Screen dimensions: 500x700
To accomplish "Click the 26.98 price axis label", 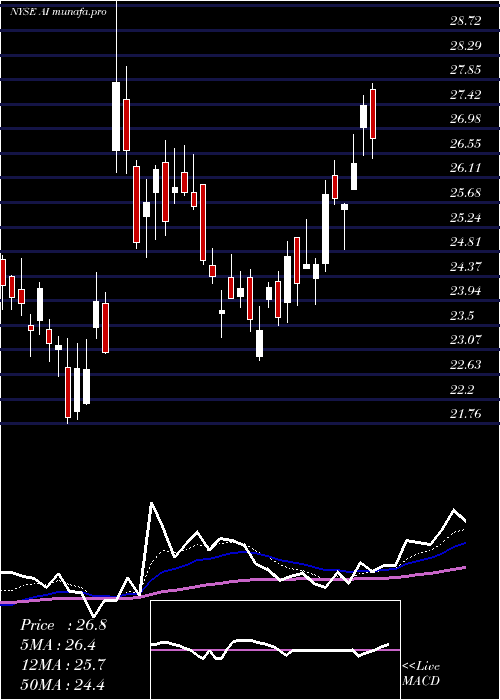I will 466,119.
